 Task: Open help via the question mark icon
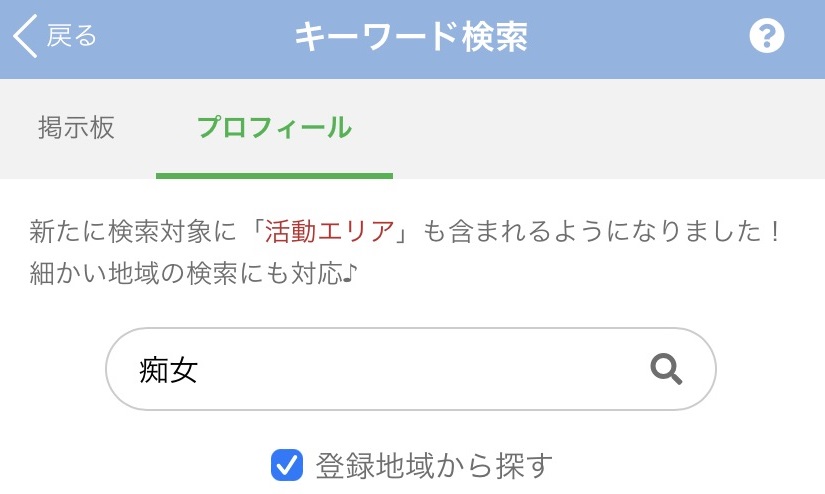click(767, 38)
